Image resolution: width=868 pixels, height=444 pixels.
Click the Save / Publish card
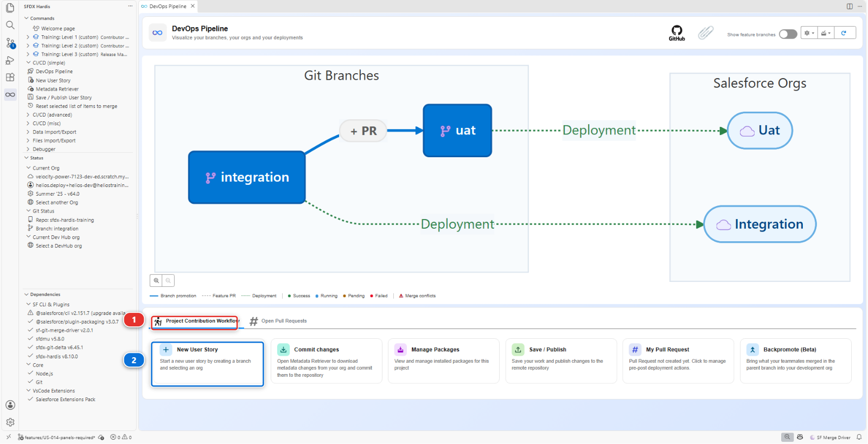[x=561, y=361]
